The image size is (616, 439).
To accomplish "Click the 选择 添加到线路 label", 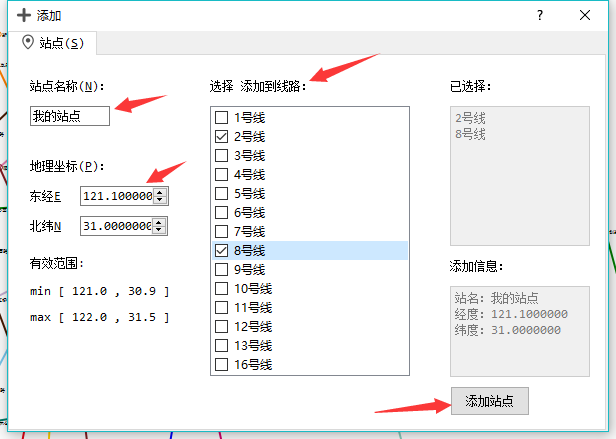I will [x=258, y=86].
